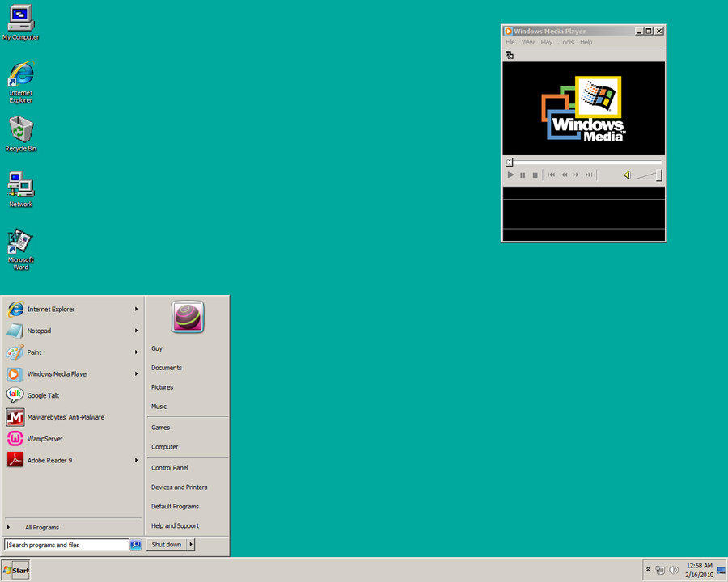This screenshot has height=582, width=728.
Task: Stop playback in Windows Media Player
Action: coord(535,175)
